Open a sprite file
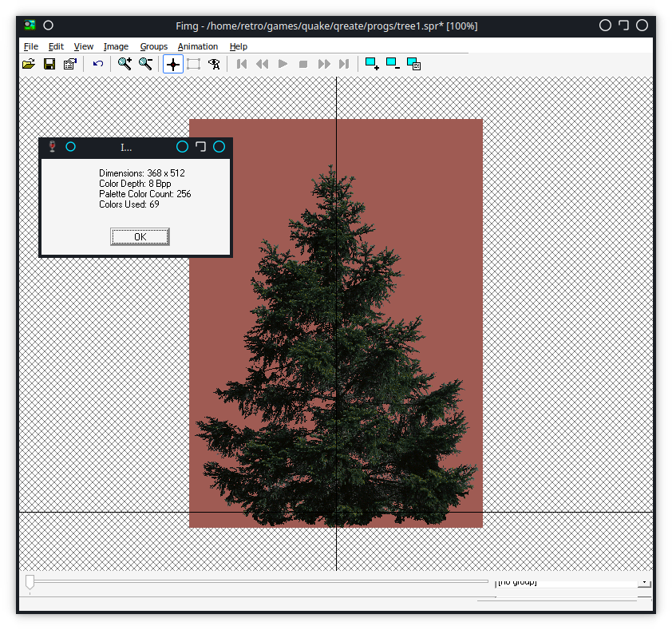 click(28, 64)
